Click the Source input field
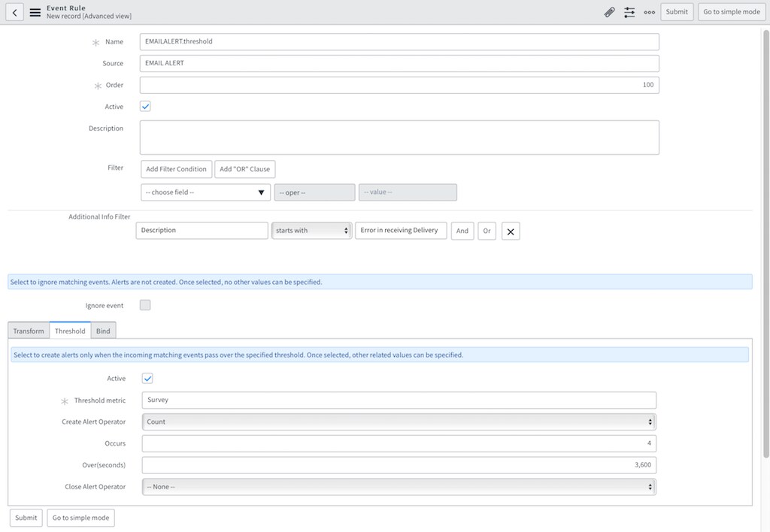Screen dimensions: 770x532 399,63
